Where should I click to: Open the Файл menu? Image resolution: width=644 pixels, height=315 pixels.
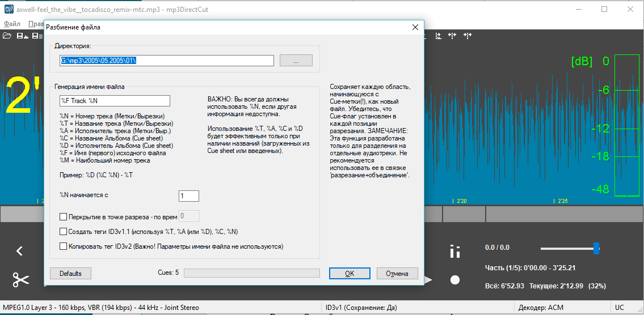click(12, 24)
